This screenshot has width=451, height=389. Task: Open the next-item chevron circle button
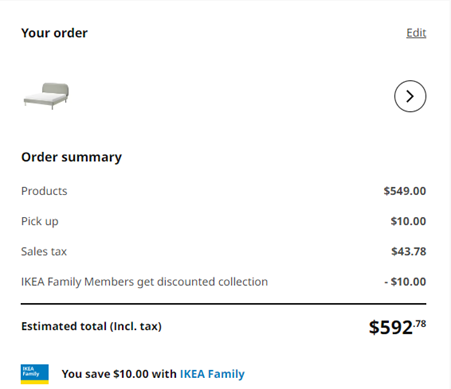[410, 96]
